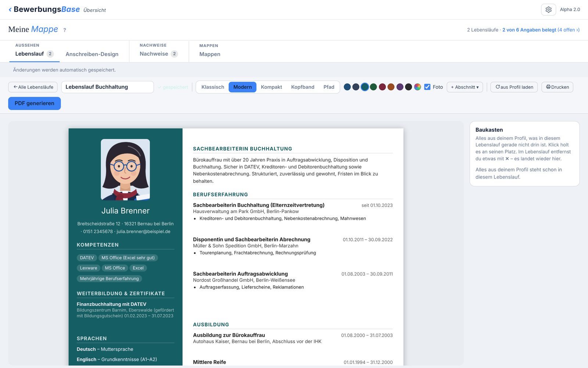Screen dimensions: 588x368
Task: Click the MS Office (Excel sehr gut) tag
Action: point(128,258)
